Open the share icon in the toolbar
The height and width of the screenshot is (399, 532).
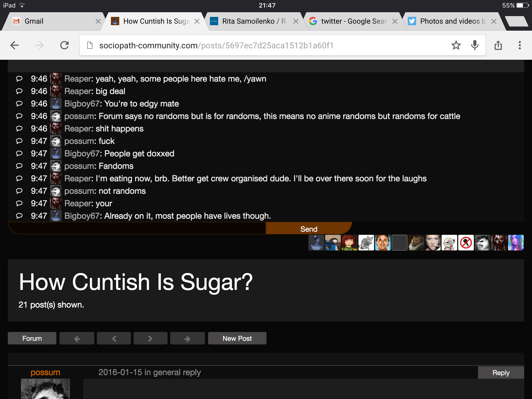click(498, 45)
